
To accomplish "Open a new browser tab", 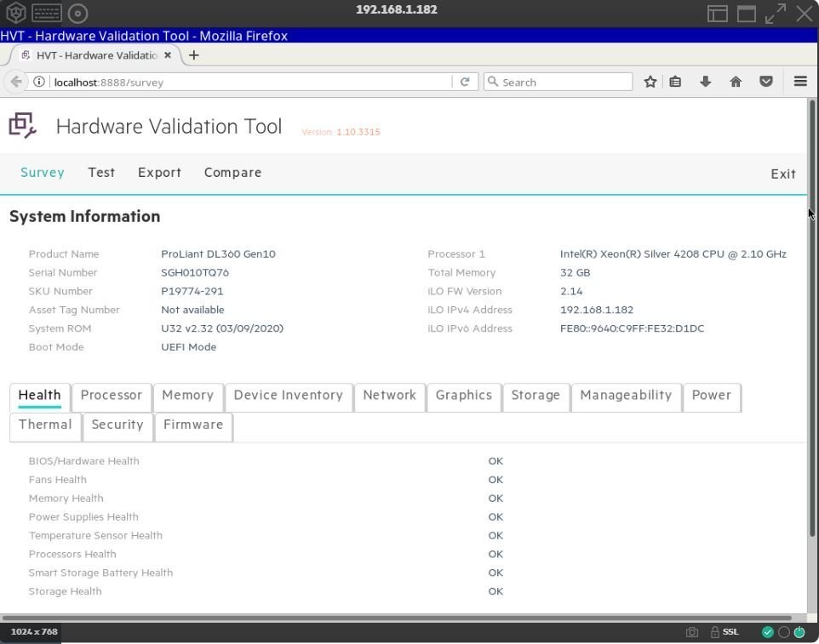I will (x=194, y=55).
